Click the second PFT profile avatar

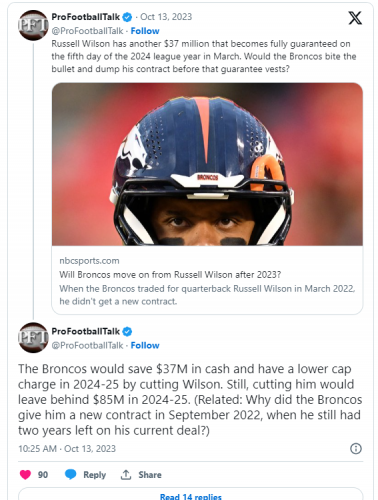coord(33,338)
